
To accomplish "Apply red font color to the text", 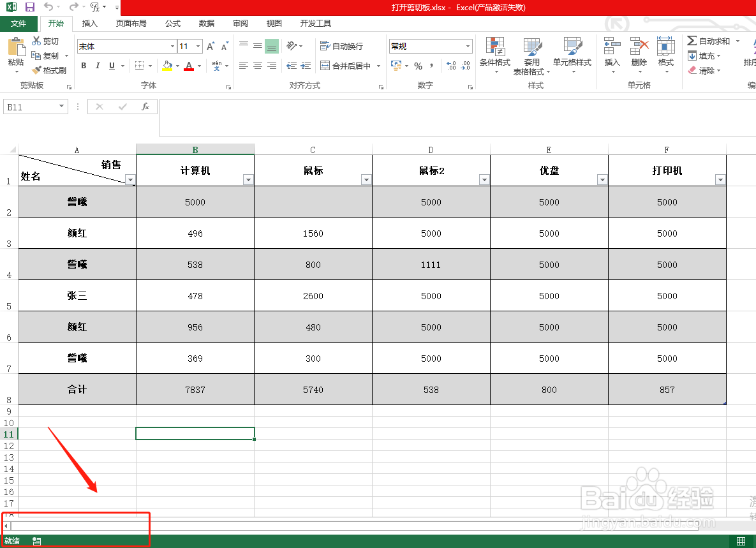I will (189, 66).
